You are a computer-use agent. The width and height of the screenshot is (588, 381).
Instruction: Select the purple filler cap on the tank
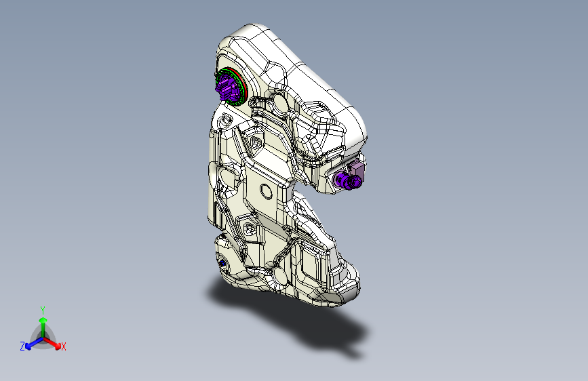[x=227, y=87]
